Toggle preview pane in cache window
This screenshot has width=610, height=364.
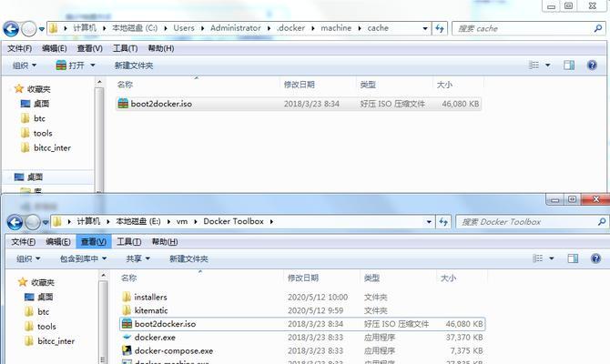click(x=569, y=65)
